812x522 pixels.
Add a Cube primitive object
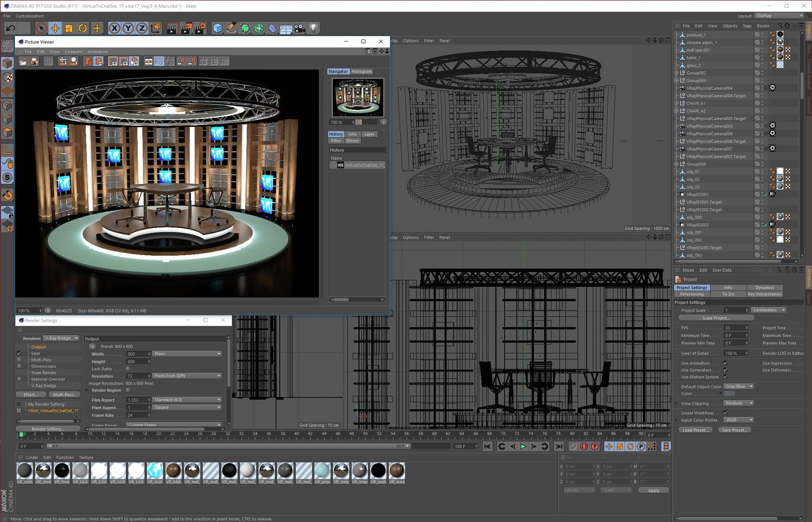pos(217,29)
